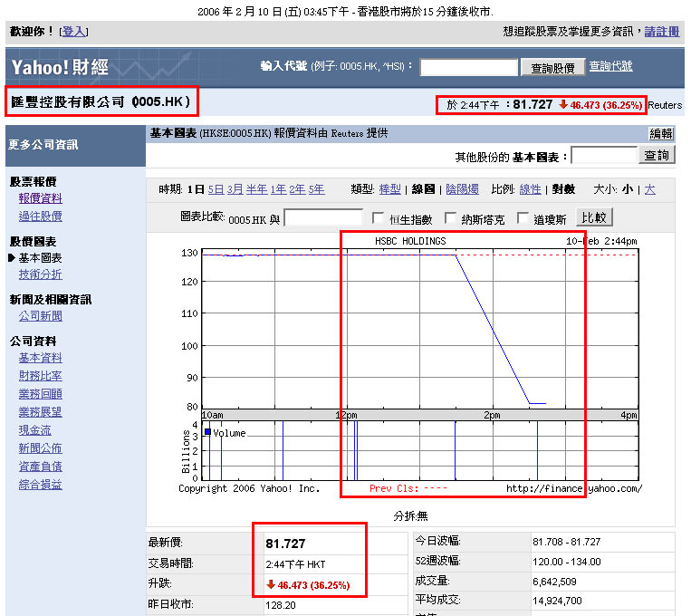Open 報價資料 in the sidebar
The image size is (691, 616).
40,198
